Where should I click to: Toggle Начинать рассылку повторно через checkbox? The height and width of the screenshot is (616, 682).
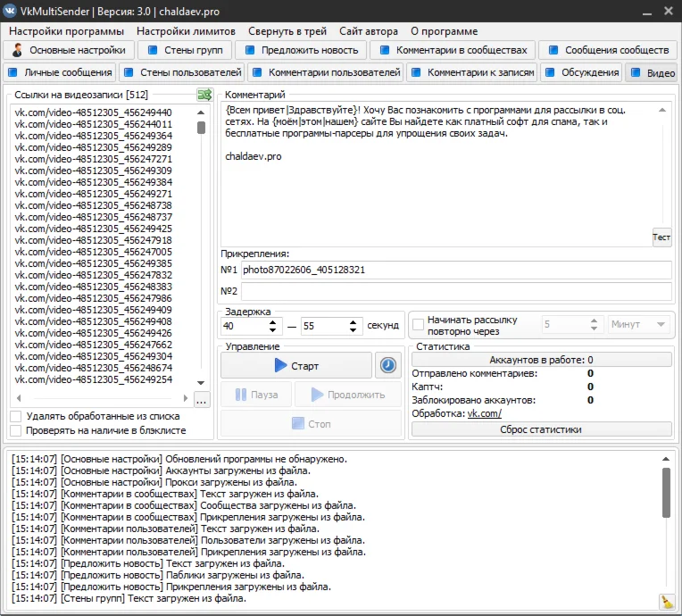[417, 325]
